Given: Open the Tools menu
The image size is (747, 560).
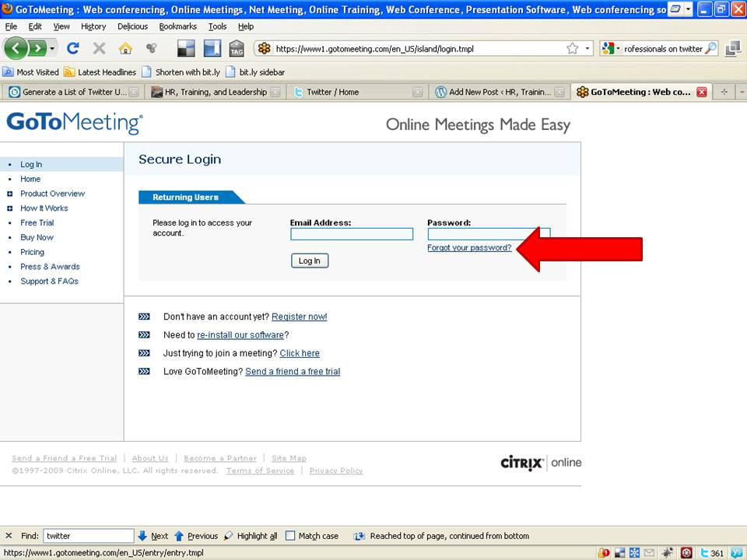Looking at the screenshot, I should pyautogui.click(x=217, y=26).
